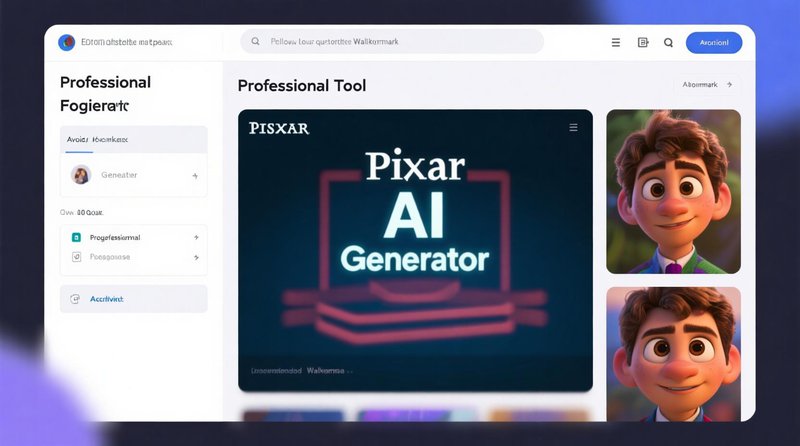Click into the top search input field
Image resolution: width=800 pixels, height=446 pixels.
pos(400,42)
